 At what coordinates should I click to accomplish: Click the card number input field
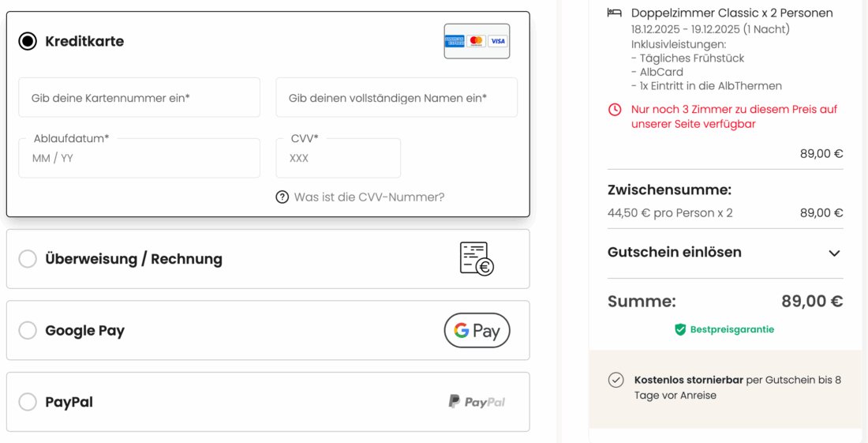click(140, 98)
